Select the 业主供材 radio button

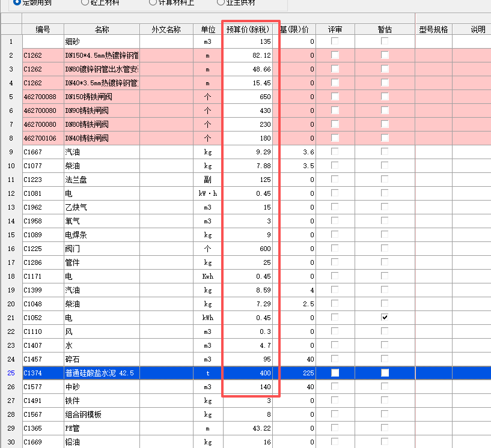click(x=219, y=2)
